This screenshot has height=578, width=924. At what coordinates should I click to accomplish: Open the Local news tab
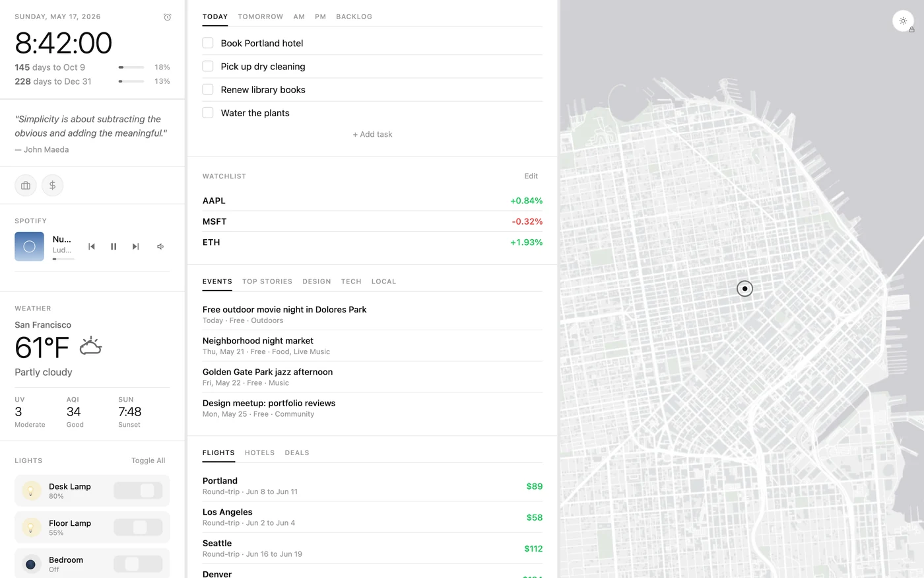pos(384,281)
